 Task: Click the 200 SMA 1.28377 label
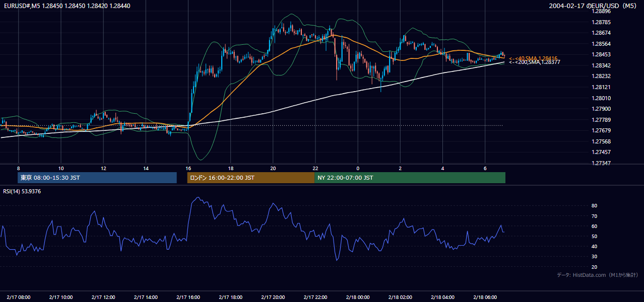click(535, 62)
